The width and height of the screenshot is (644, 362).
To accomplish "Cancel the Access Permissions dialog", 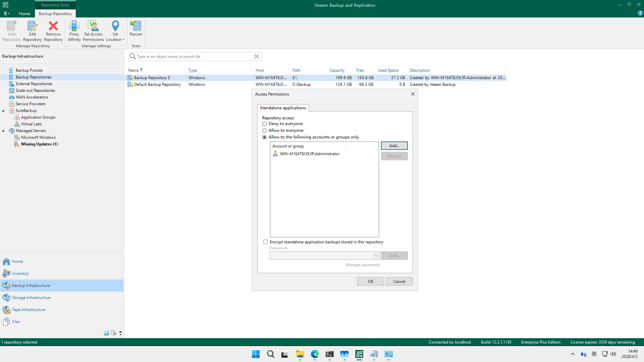I will [x=399, y=281].
